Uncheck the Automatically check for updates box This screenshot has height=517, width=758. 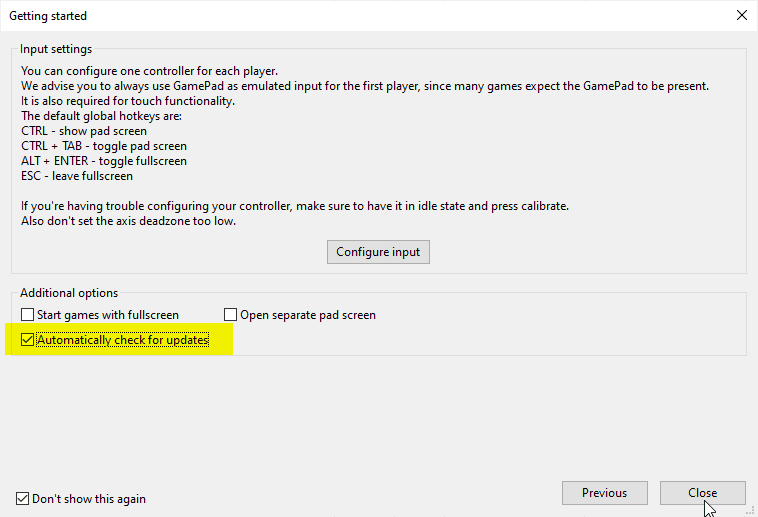tap(27, 340)
